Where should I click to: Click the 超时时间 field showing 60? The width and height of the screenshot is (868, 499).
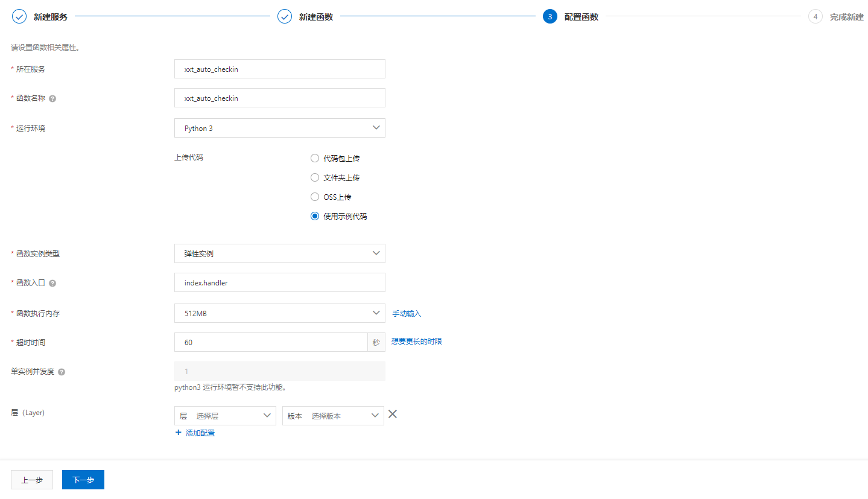[x=271, y=342]
